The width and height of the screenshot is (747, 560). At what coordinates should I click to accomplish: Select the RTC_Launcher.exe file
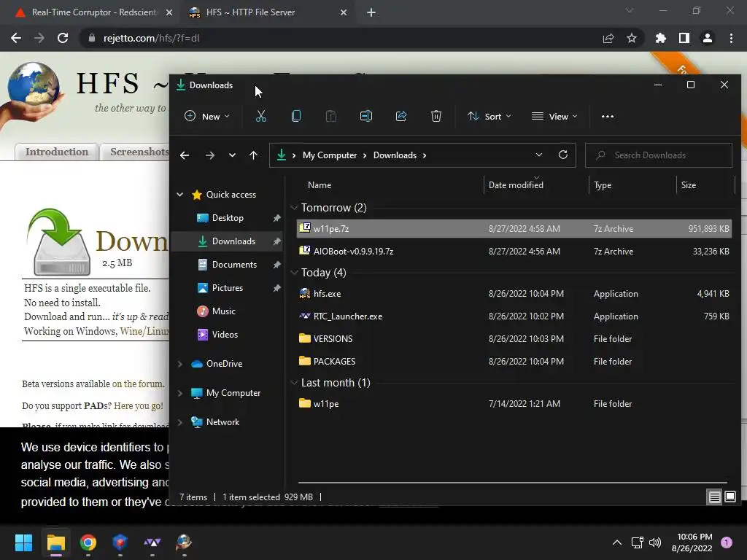pyautogui.click(x=514, y=316)
